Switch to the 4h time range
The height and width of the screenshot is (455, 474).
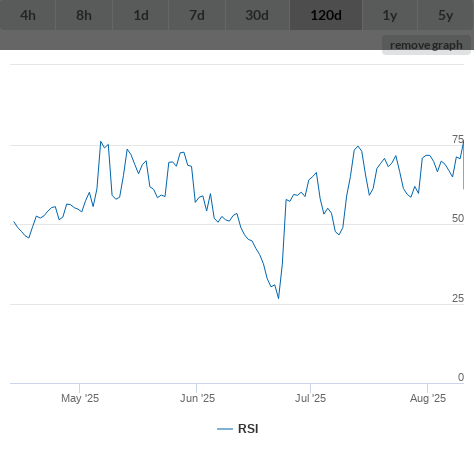tap(28, 15)
